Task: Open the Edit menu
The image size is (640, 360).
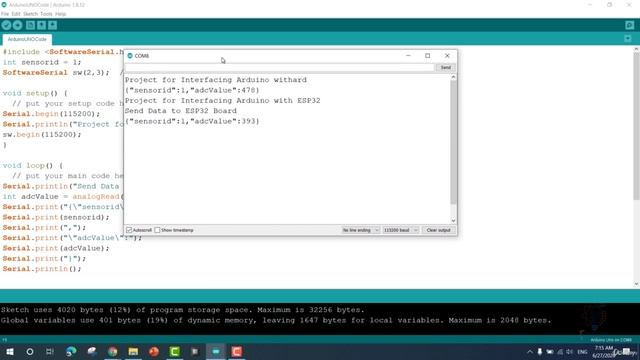Action: (x=16, y=14)
